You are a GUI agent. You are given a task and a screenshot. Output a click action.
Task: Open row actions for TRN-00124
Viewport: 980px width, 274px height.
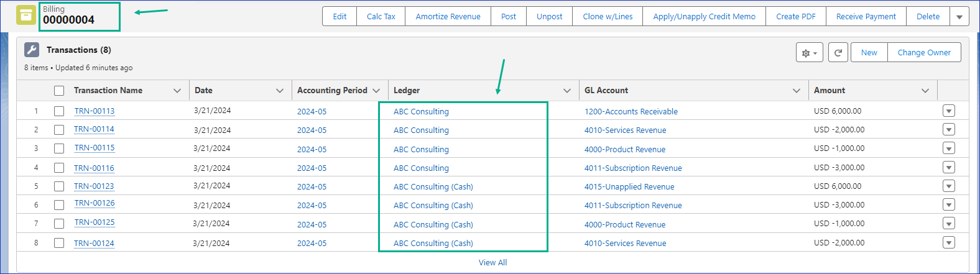pos(948,243)
